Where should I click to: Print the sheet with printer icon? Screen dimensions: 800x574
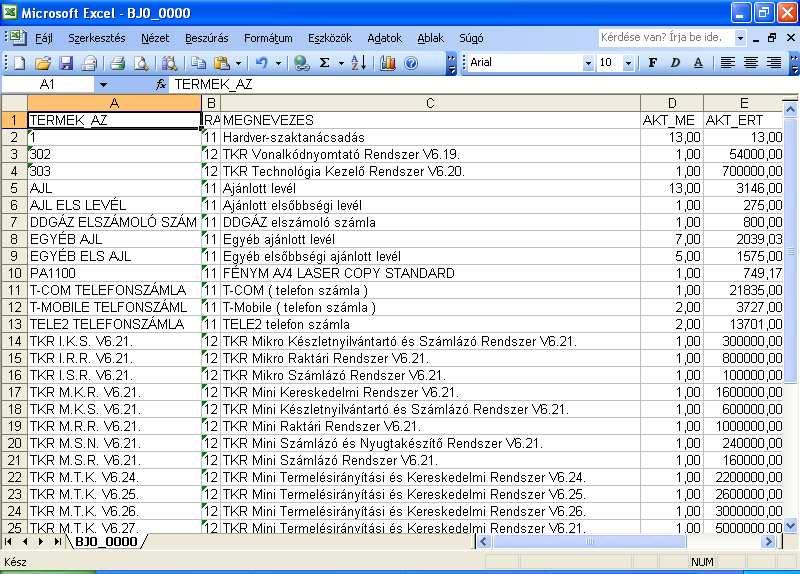pyautogui.click(x=118, y=63)
